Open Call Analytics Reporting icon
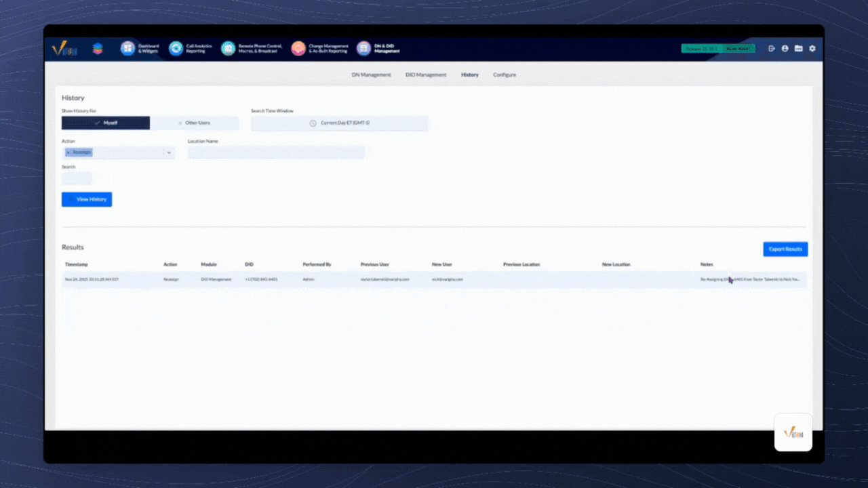The height and width of the screenshot is (488, 868). pos(176,48)
